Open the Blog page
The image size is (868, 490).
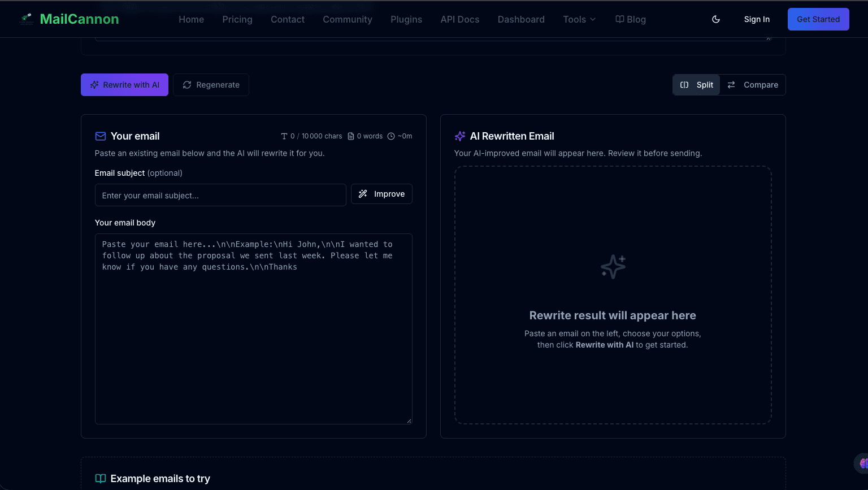pos(631,19)
